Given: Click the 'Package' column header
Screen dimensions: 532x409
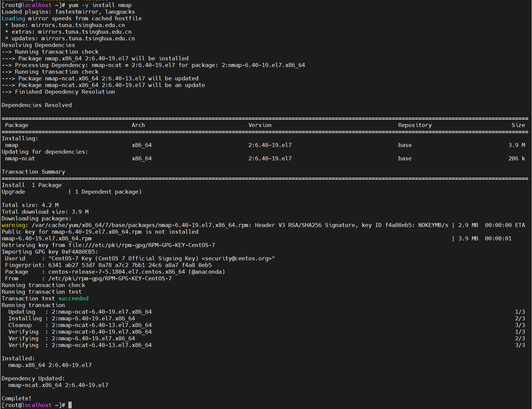Looking at the screenshot, I should pyautogui.click(x=17, y=125).
